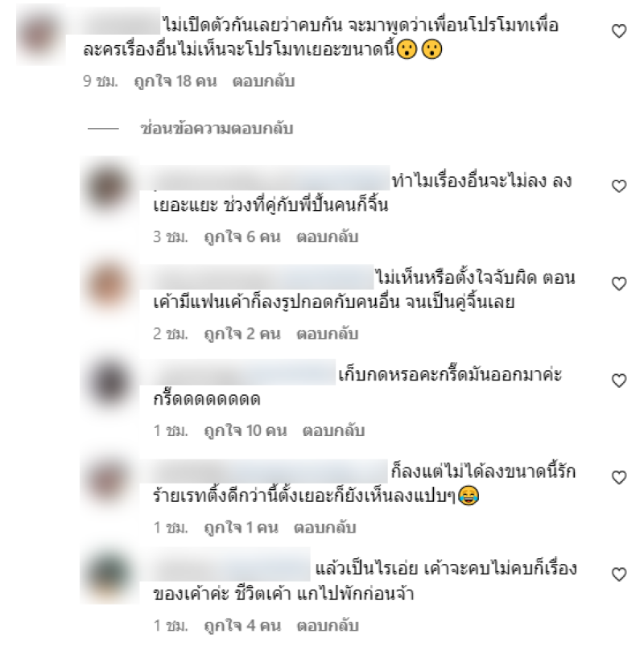Open ถูกใจ 4 คน likes list
Screen dimensions: 644x646
(242, 626)
